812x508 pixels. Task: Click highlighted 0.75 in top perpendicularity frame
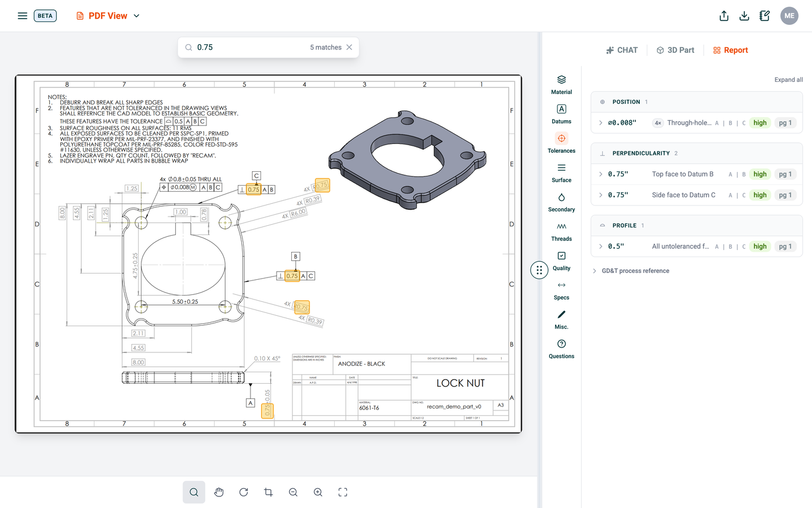(x=253, y=189)
